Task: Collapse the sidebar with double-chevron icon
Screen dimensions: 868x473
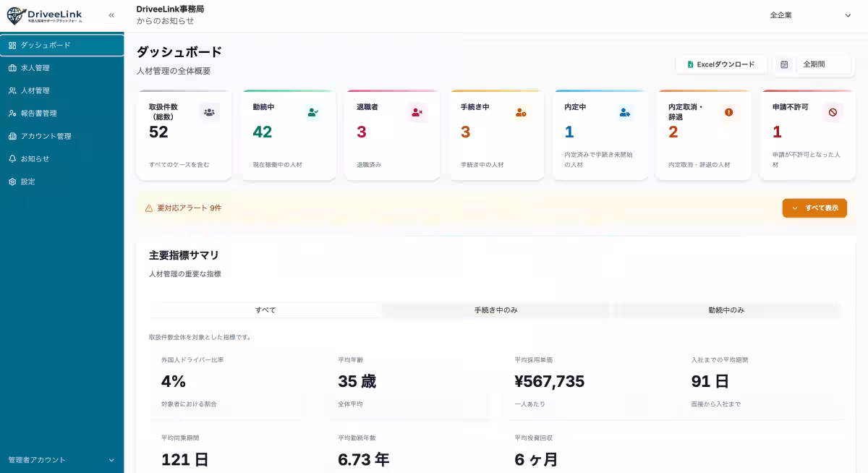Action: click(111, 15)
